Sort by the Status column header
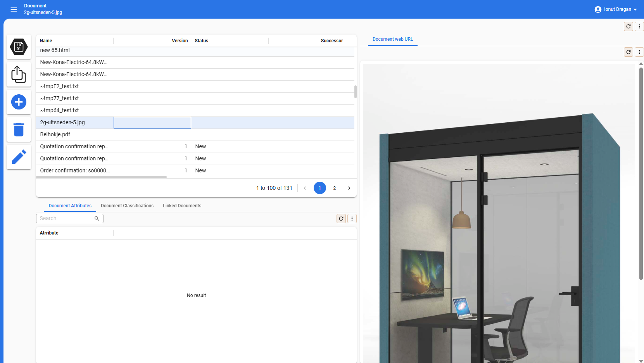The height and width of the screenshot is (363, 644). [230, 41]
